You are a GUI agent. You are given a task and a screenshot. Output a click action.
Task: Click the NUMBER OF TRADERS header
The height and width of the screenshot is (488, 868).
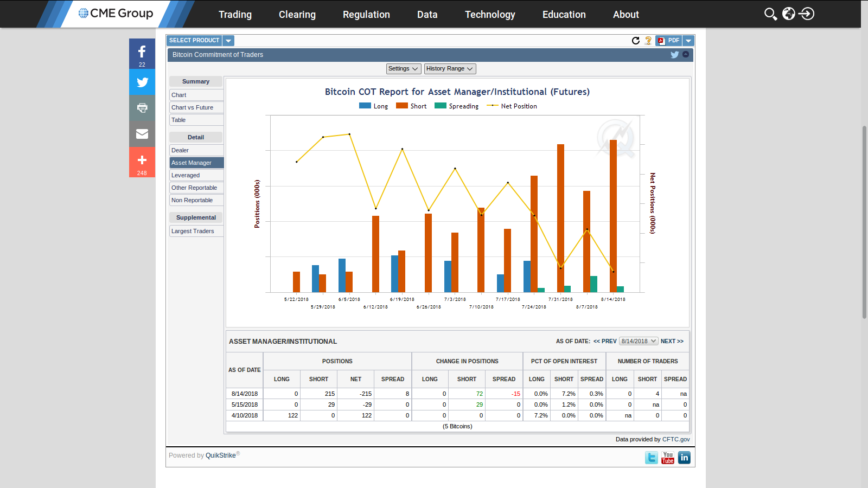[x=648, y=361]
